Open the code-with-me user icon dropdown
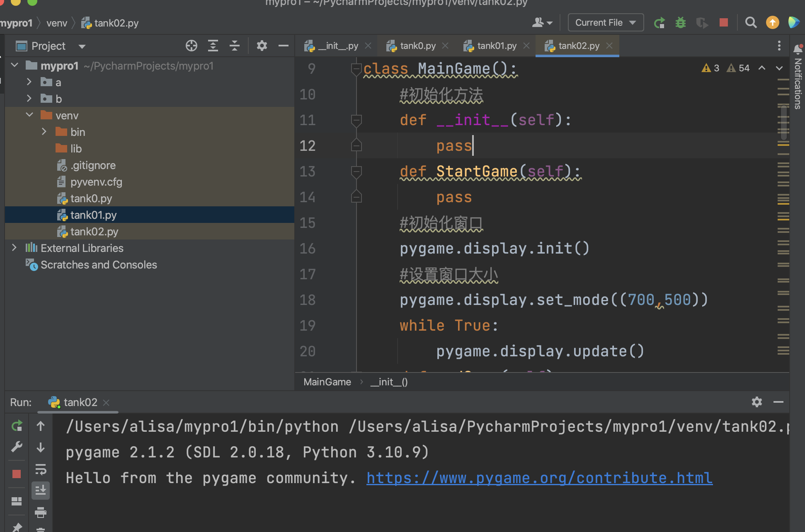805x532 pixels. 542,23
